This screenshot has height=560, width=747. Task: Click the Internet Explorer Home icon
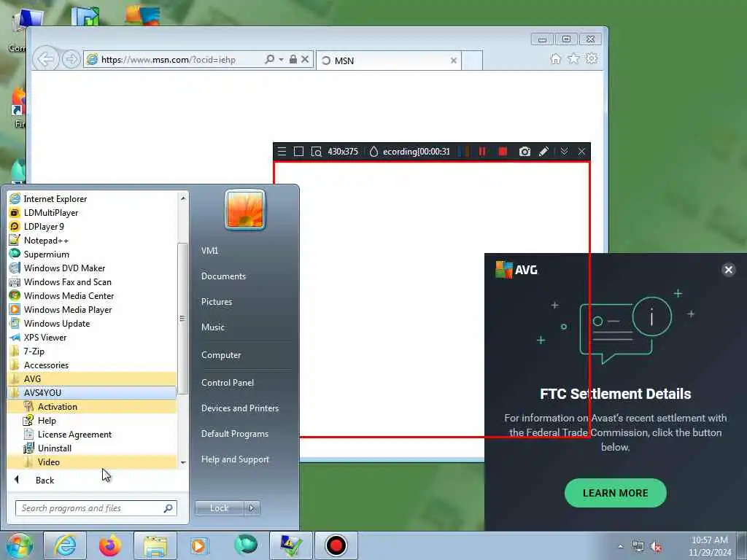pyautogui.click(x=555, y=59)
